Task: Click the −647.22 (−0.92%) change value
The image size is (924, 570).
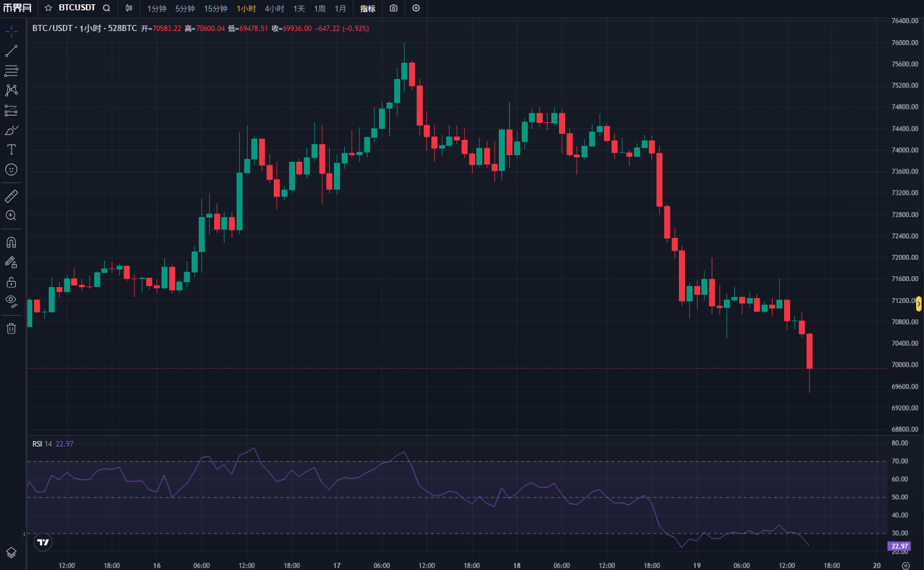Action: click(x=342, y=29)
